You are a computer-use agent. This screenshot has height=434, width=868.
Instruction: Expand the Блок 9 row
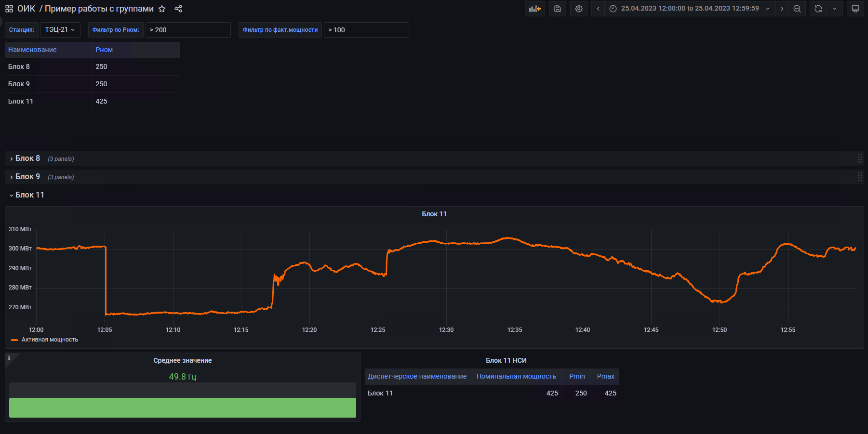[x=27, y=177]
